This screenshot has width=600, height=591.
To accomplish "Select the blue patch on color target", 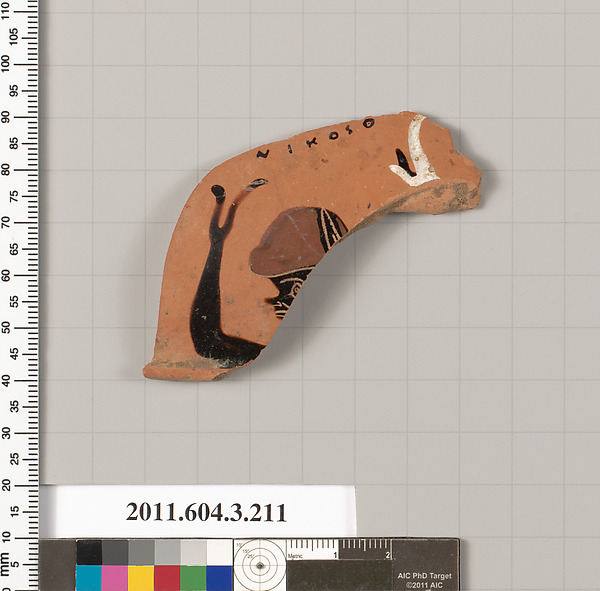I will coord(219,578).
